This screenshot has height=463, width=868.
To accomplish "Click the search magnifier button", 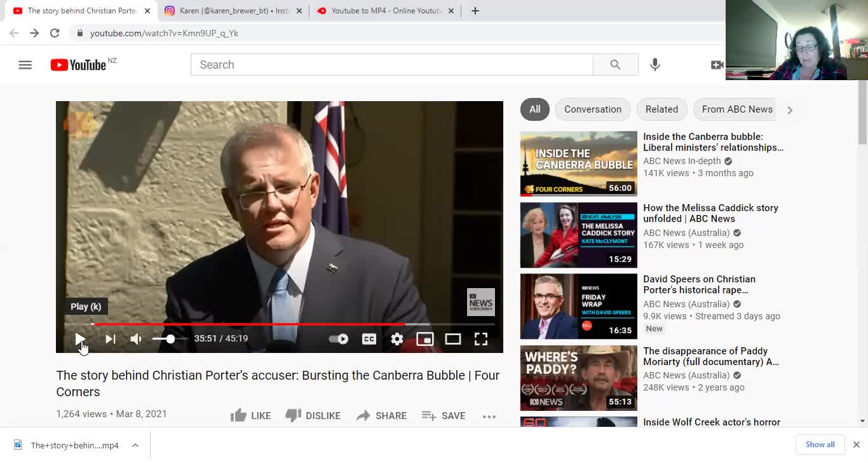I will pyautogui.click(x=615, y=65).
